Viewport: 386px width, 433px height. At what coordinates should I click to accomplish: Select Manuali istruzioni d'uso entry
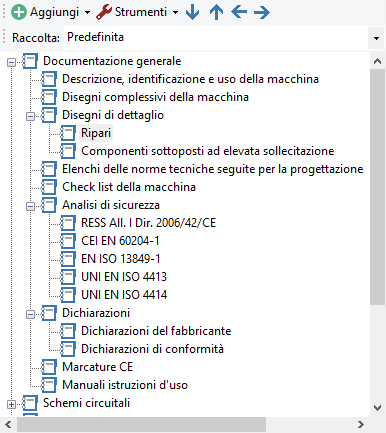[125, 385]
